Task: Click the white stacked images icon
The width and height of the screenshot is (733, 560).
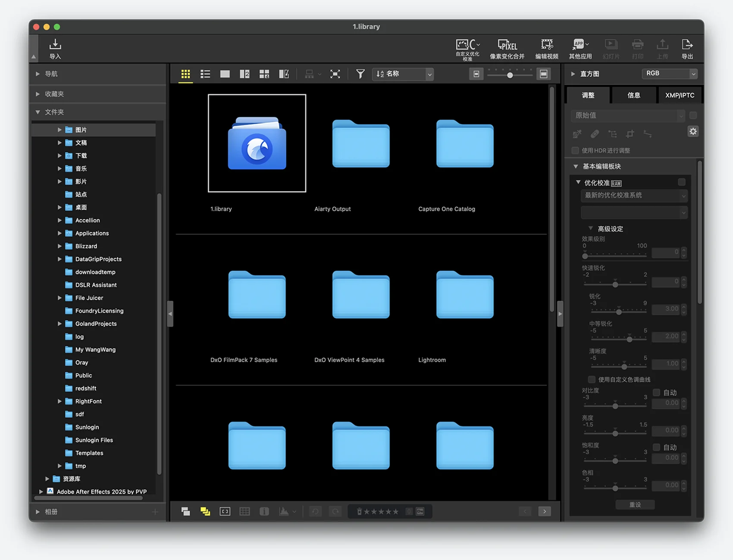Action: [185, 512]
